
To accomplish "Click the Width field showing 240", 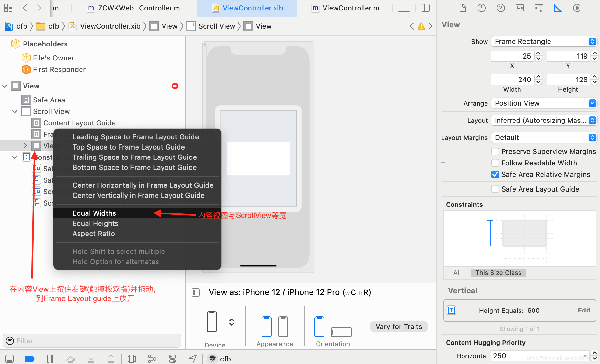I will pos(512,80).
